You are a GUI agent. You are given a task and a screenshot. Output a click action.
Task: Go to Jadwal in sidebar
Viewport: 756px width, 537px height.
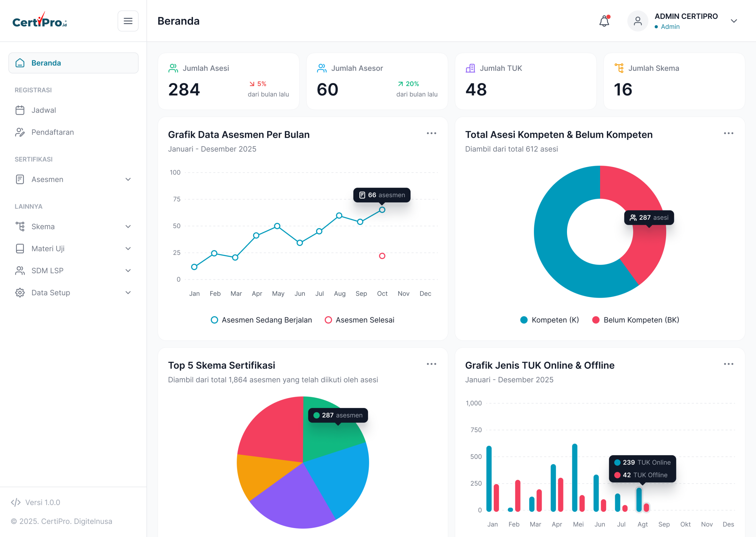click(73, 110)
